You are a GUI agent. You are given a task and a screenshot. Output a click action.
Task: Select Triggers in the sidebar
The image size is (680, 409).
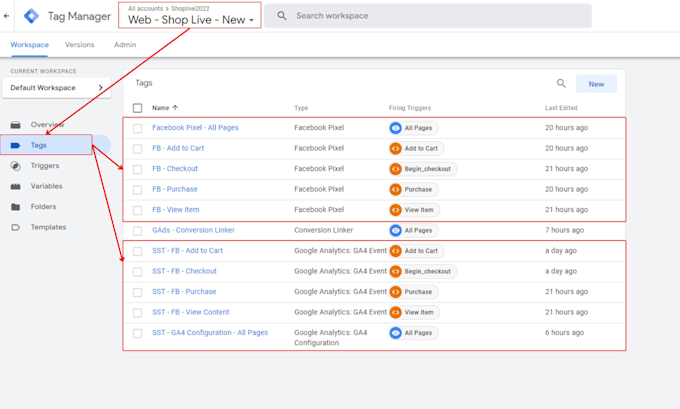(45, 166)
